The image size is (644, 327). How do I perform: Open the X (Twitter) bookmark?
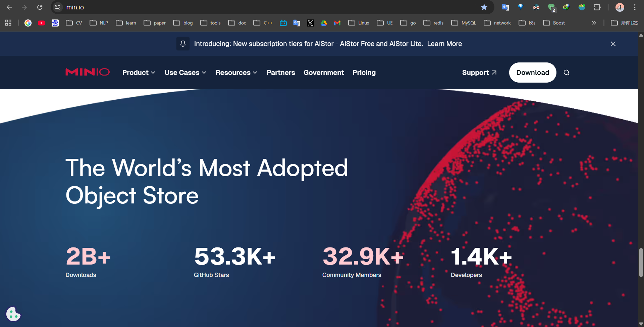310,23
